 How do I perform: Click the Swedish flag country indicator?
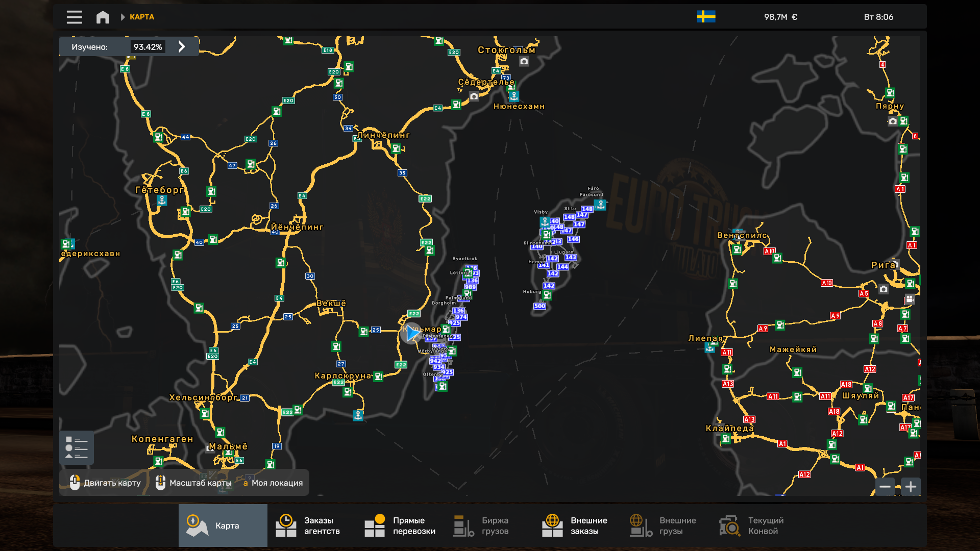[706, 17]
